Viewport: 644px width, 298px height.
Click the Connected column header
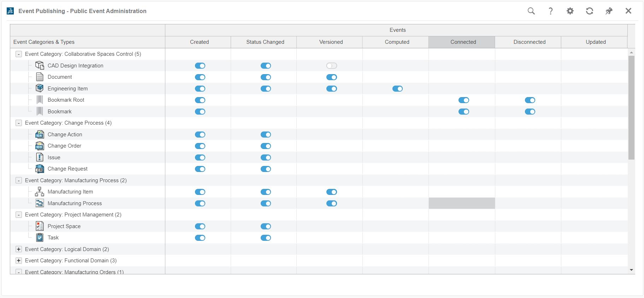click(463, 42)
